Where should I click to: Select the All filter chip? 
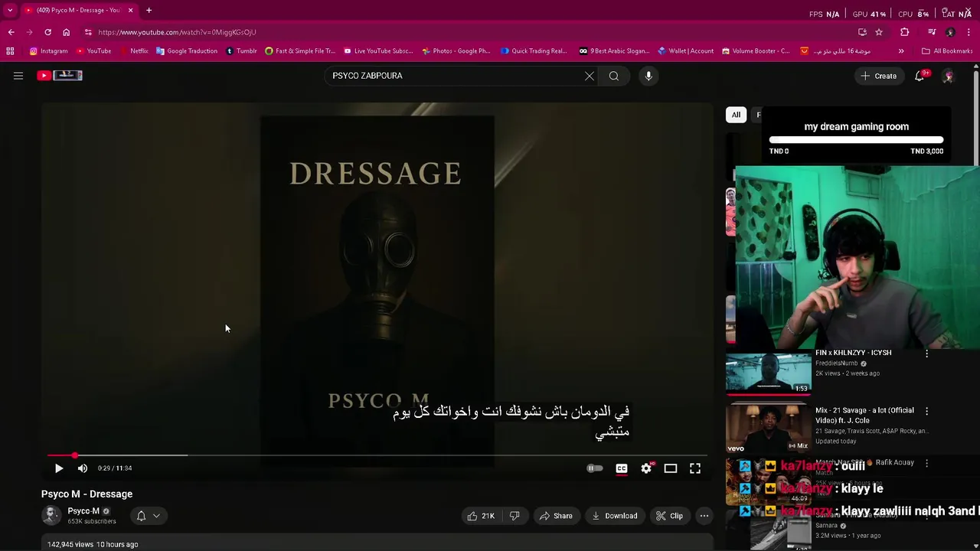click(x=736, y=115)
